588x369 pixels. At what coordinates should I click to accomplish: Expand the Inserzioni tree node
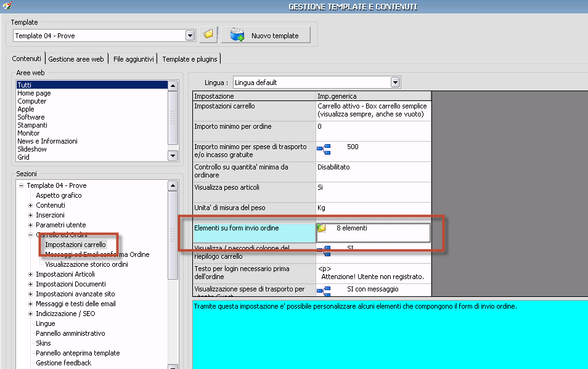coord(30,215)
